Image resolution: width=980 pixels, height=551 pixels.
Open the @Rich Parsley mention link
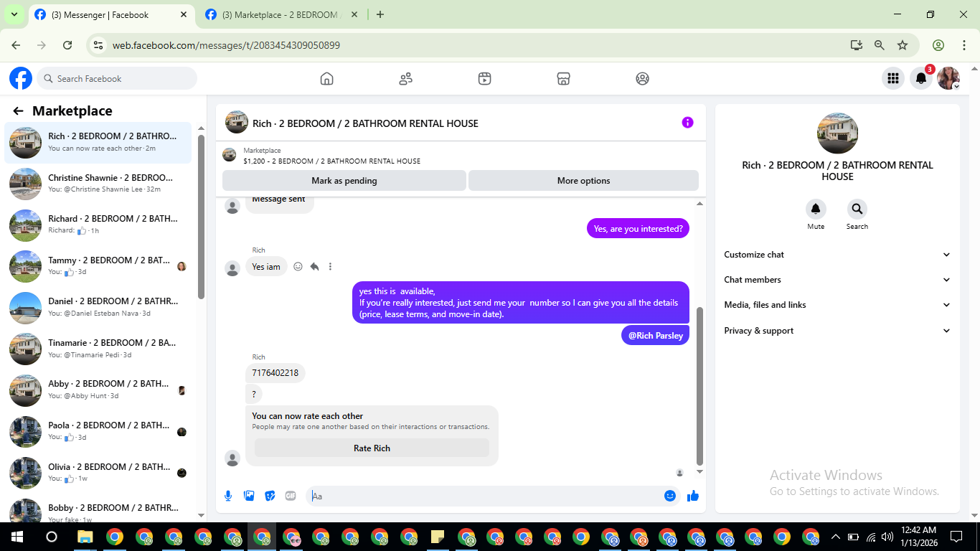[x=656, y=335]
